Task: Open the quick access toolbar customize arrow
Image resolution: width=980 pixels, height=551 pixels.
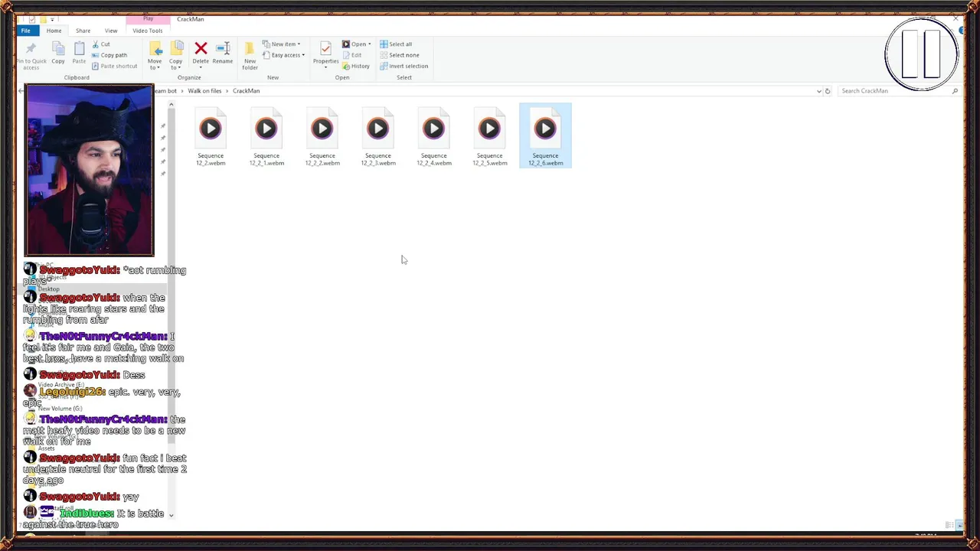Action: 52,19
